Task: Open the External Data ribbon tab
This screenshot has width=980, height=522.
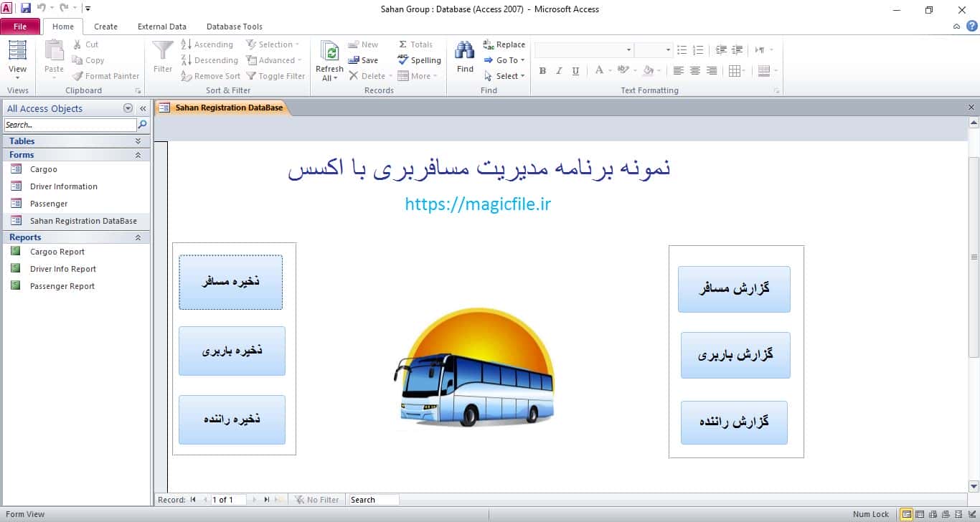Action: (x=162, y=27)
